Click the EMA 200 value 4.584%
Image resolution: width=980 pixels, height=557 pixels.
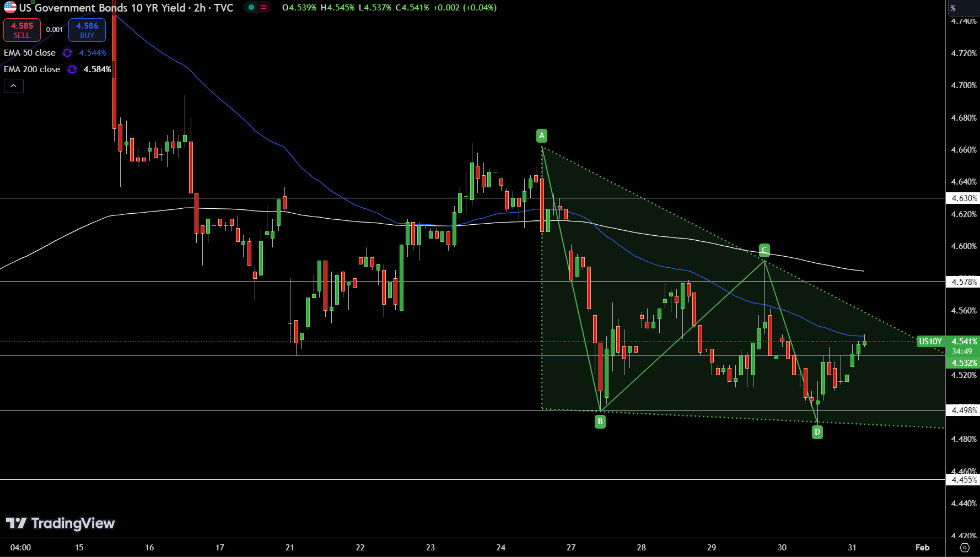pos(98,69)
